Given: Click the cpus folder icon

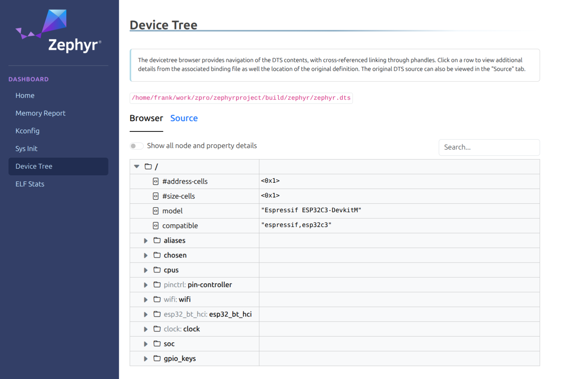Looking at the screenshot, I should coord(157,270).
